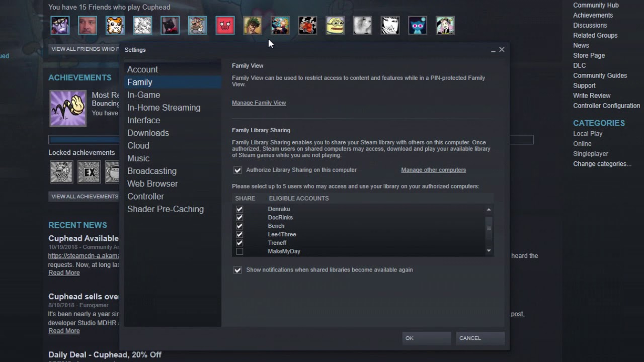Click View All Friends Who Play button
This screenshot has height=362, width=644.
84,49
